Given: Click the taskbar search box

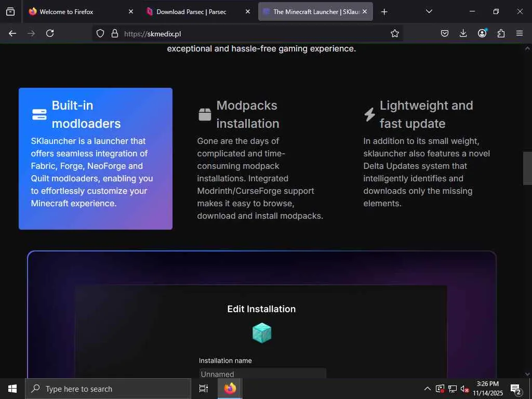Looking at the screenshot, I should tap(108, 389).
